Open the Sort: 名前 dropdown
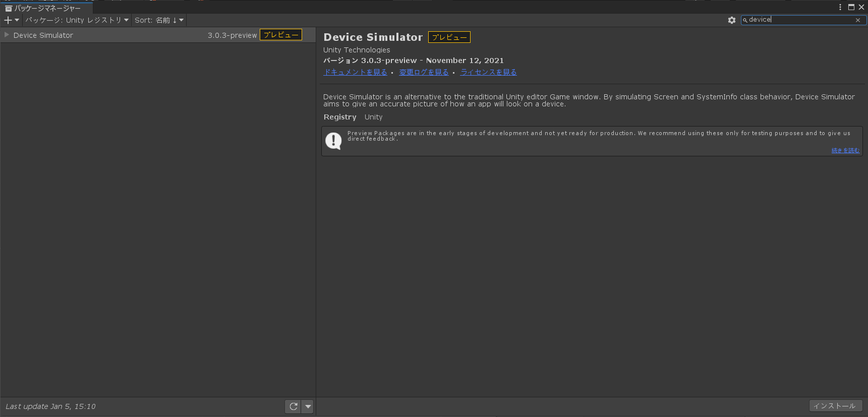Screen dimensions: 868x417 point(159,20)
